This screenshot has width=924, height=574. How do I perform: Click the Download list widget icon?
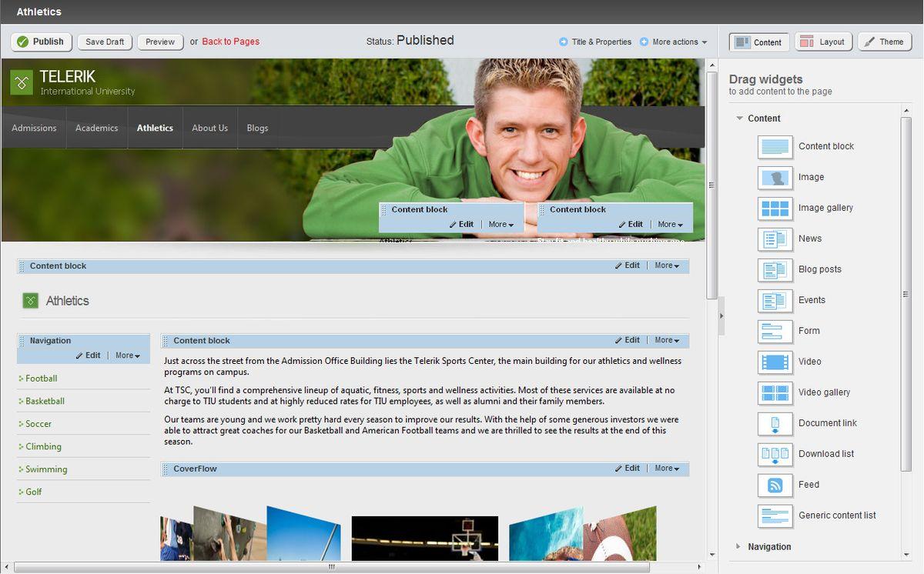click(x=775, y=454)
